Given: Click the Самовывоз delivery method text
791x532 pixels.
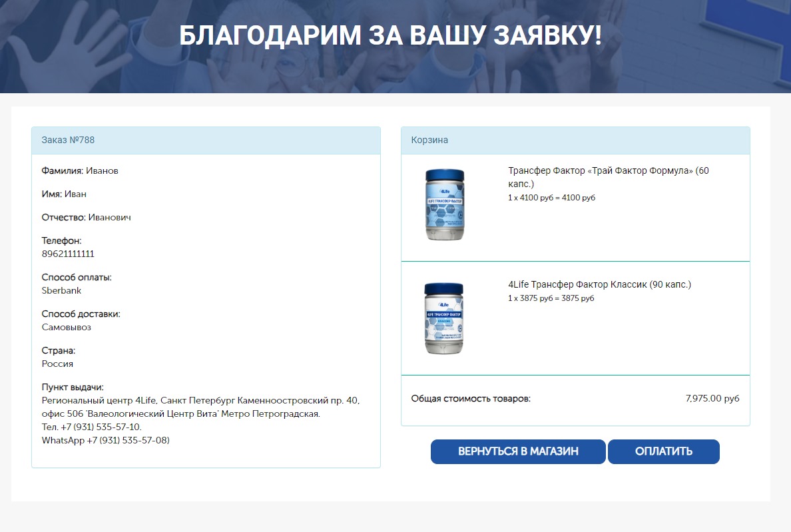Looking at the screenshot, I should pyautogui.click(x=67, y=328).
